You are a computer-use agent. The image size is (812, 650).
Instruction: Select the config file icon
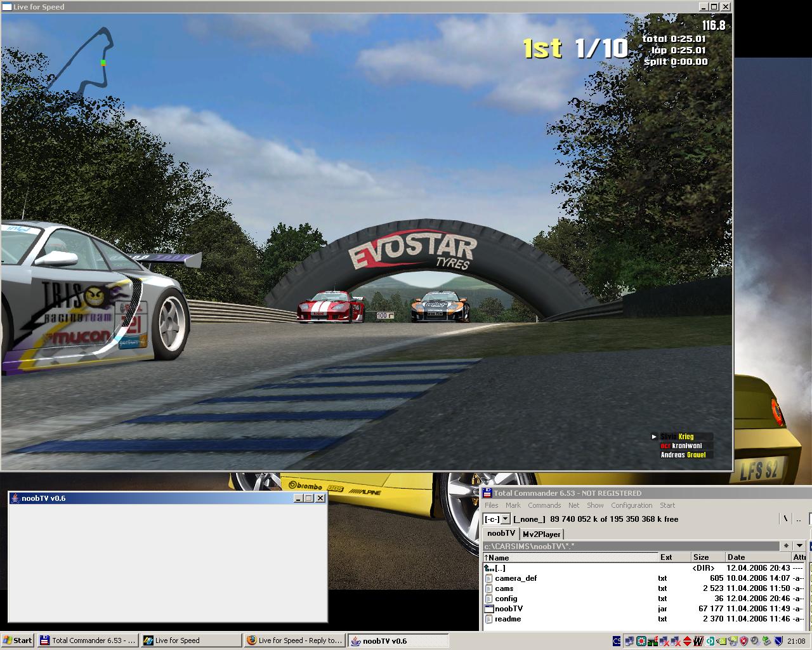(x=488, y=599)
